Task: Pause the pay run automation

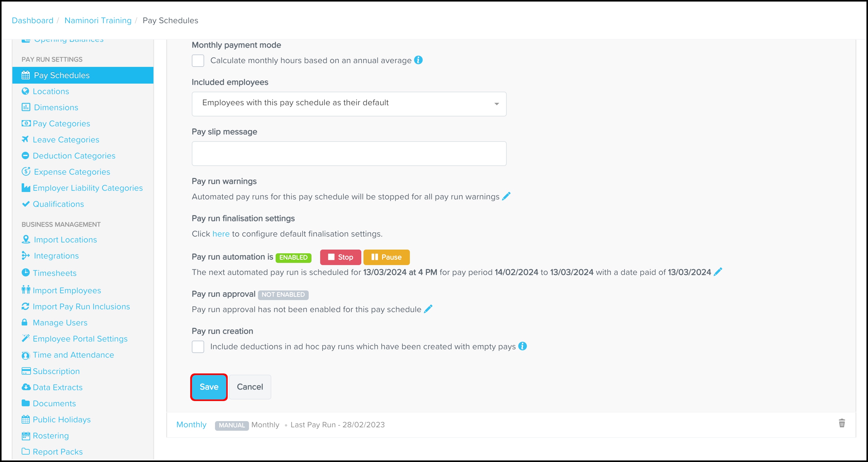Action: click(386, 257)
